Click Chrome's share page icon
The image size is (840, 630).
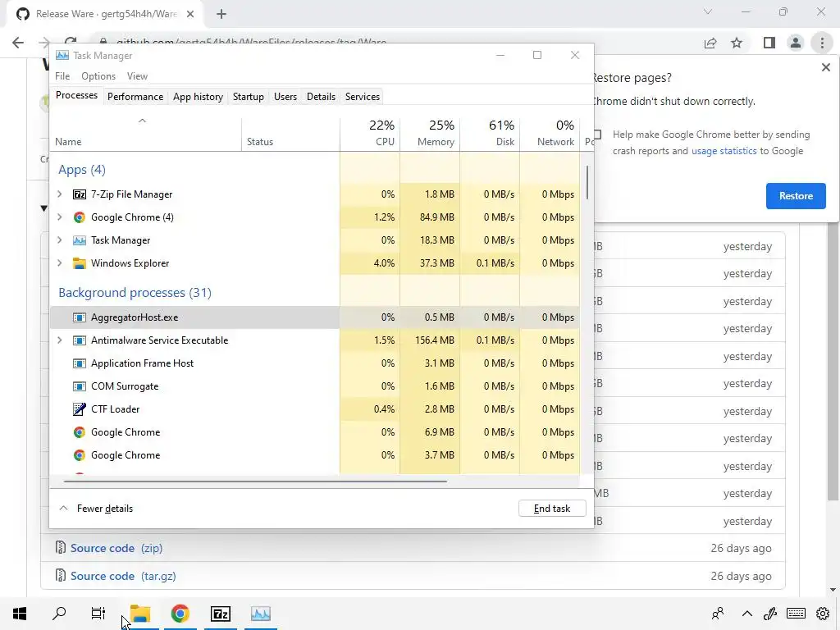click(x=710, y=43)
